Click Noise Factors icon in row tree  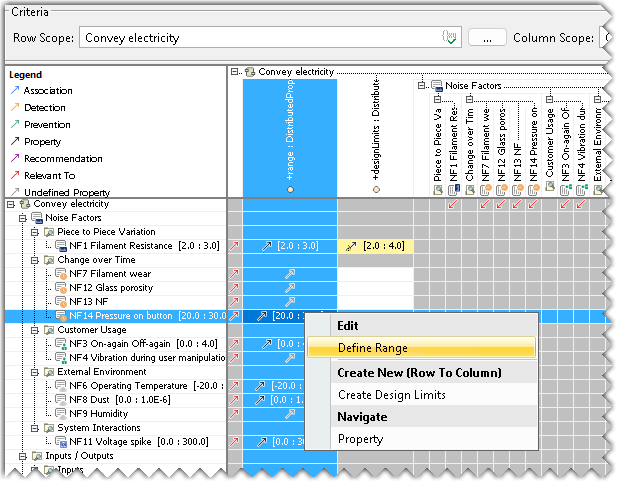[x=37, y=218]
